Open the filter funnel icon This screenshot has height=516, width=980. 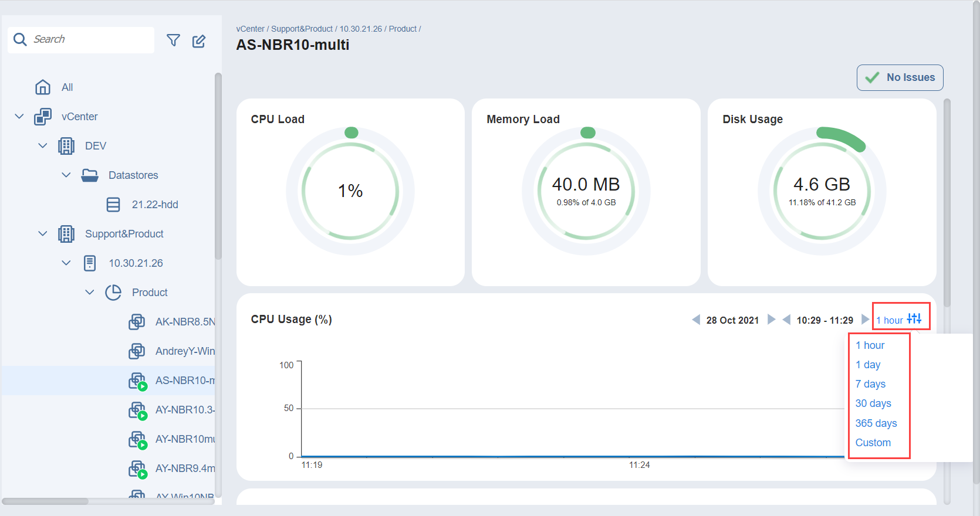[173, 40]
